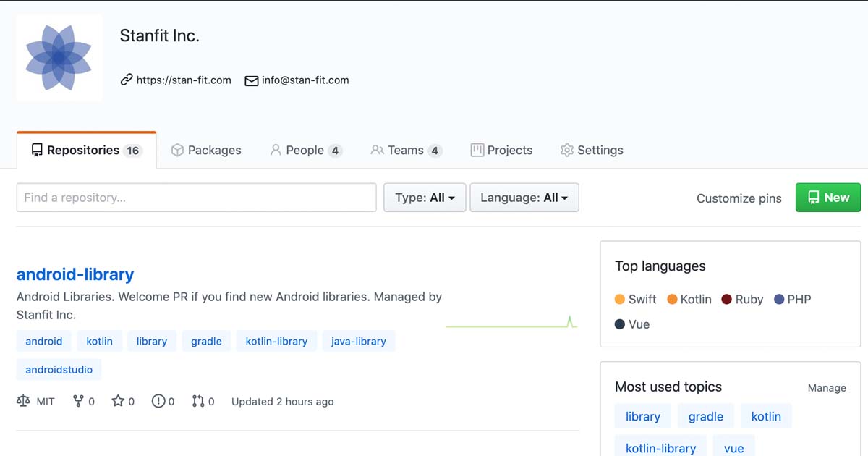Open the People tab
Screen dimensions: 868x456
click(x=305, y=151)
